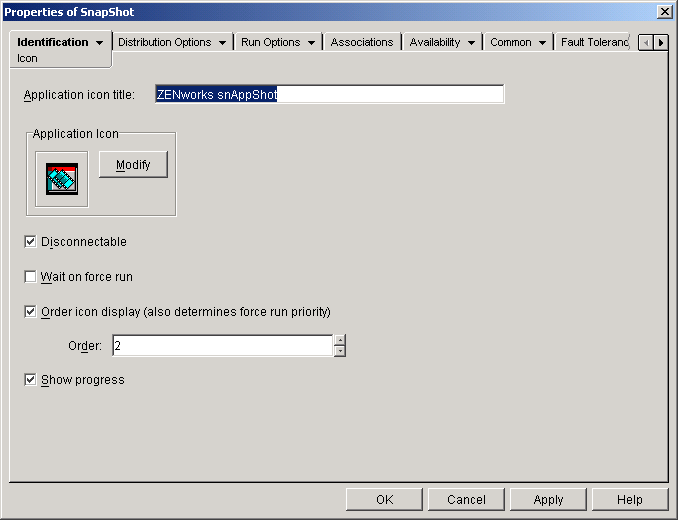Increase Order value with up spinner
Image resolution: width=678 pixels, height=520 pixels.
tap(340, 340)
